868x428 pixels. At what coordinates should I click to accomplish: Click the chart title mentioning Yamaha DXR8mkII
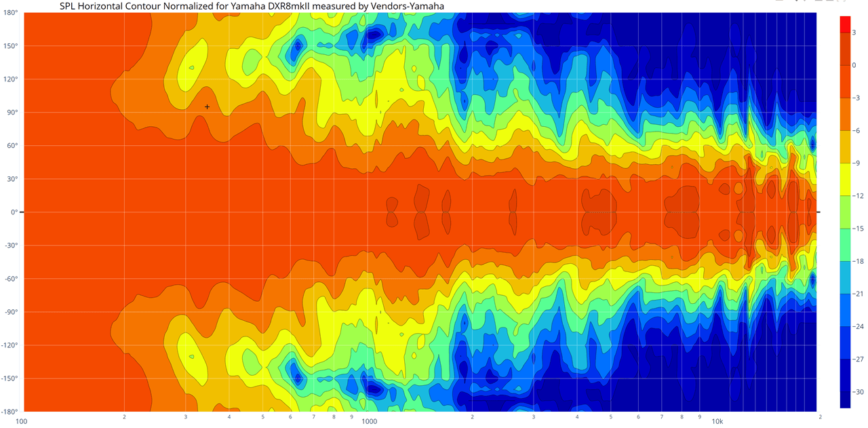tap(252, 6)
